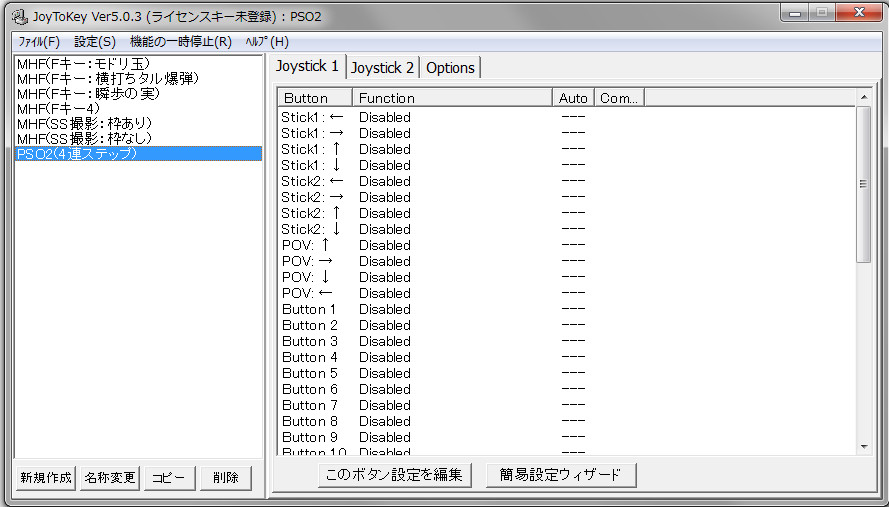Open the 設定(S) menu
The width and height of the screenshot is (889, 507).
95,42
